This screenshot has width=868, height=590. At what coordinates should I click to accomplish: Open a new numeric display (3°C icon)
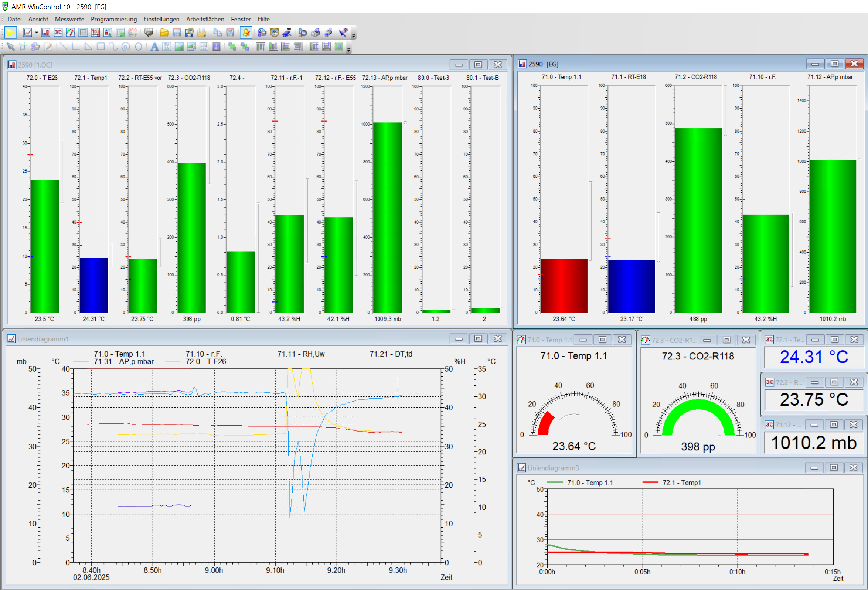(x=58, y=33)
